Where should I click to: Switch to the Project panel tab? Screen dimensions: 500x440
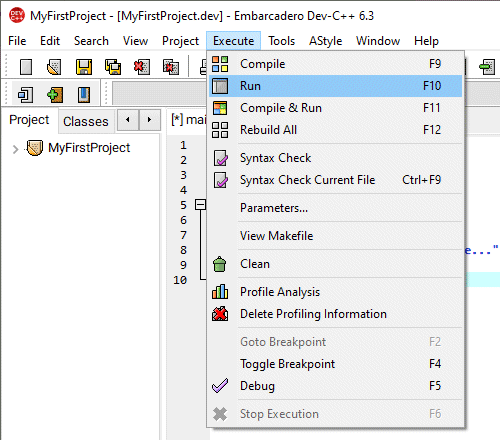point(29,120)
